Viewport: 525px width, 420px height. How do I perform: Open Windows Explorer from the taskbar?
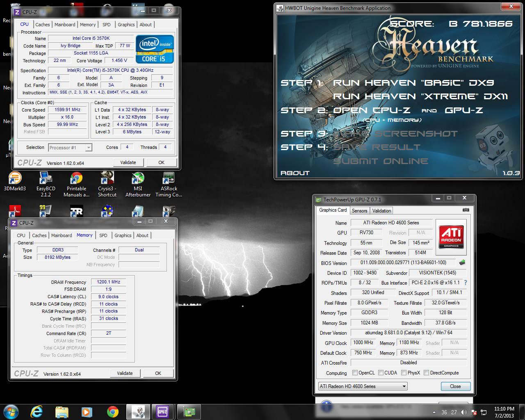pyautogui.click(x=62, y=412)
